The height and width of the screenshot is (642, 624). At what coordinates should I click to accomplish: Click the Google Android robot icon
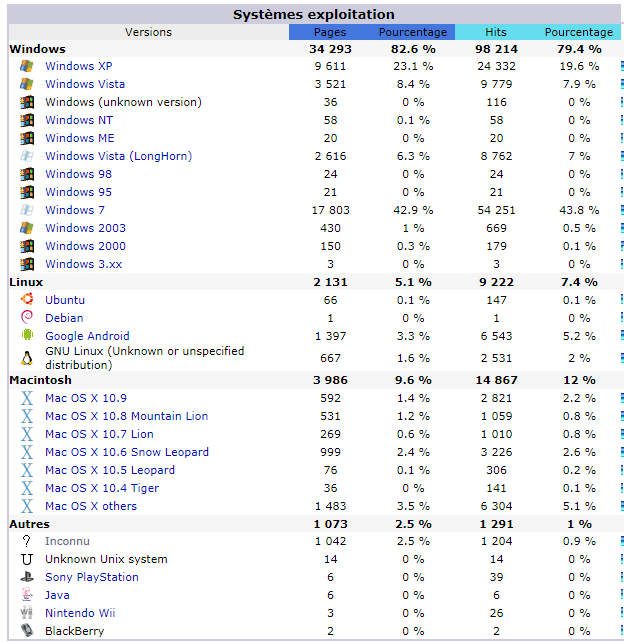27,335
